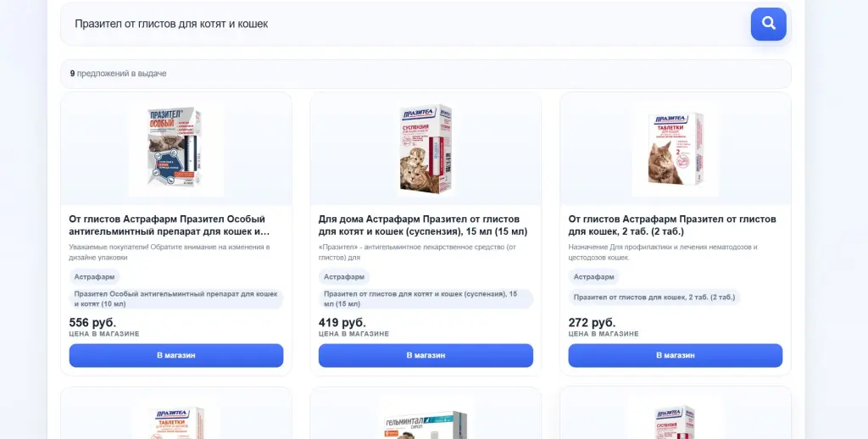Open image of the 272 руб. tablets product
Viewport: 868px width, 439px height.
[x=675, y=149]
